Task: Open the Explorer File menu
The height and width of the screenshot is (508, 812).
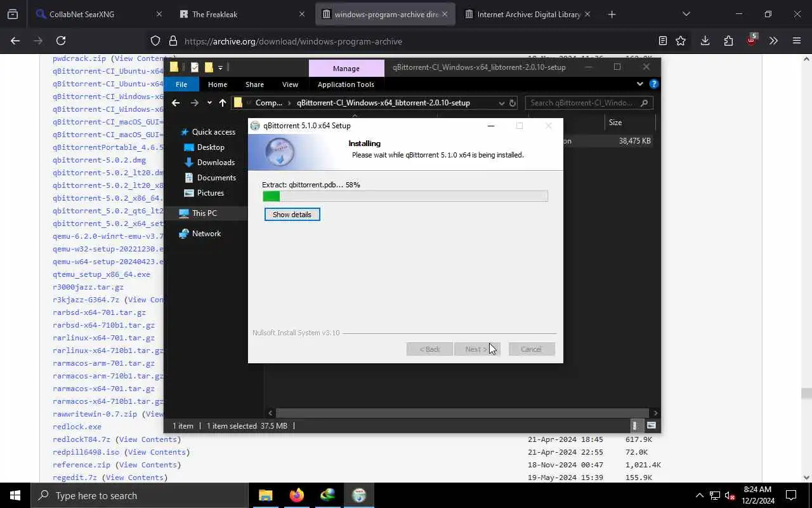Action: point(181,84)
